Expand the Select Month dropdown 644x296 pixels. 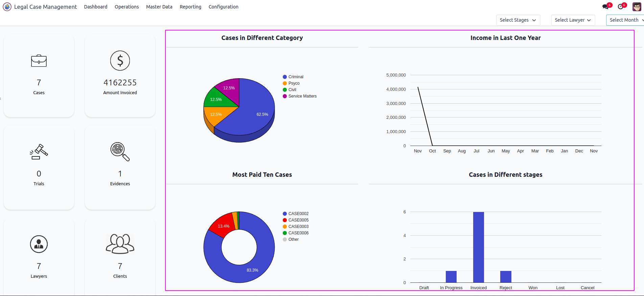pyautogui.click(x=625, y=20)
